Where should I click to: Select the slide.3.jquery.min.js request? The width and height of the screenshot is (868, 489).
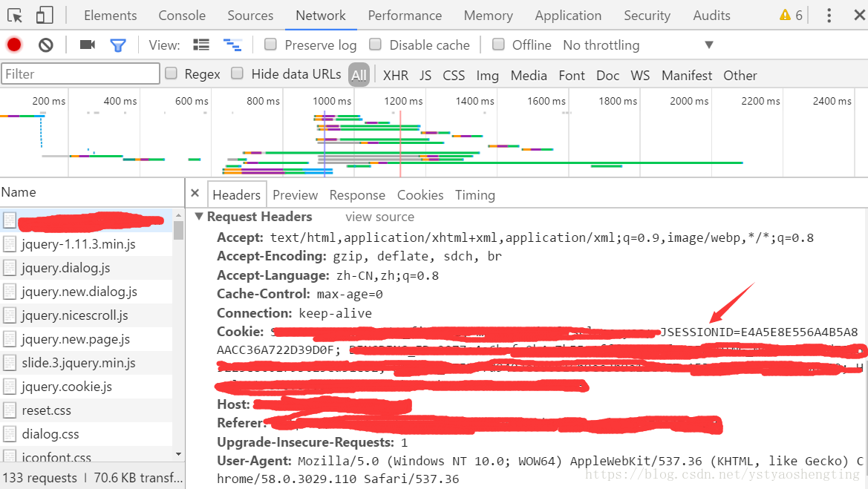tap(86, 363)
